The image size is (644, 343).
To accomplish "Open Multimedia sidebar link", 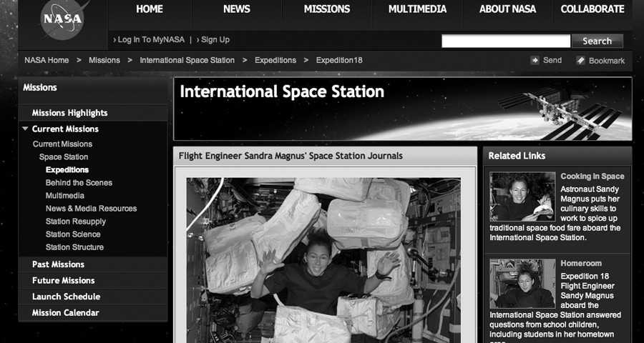I will coord(65,196).
